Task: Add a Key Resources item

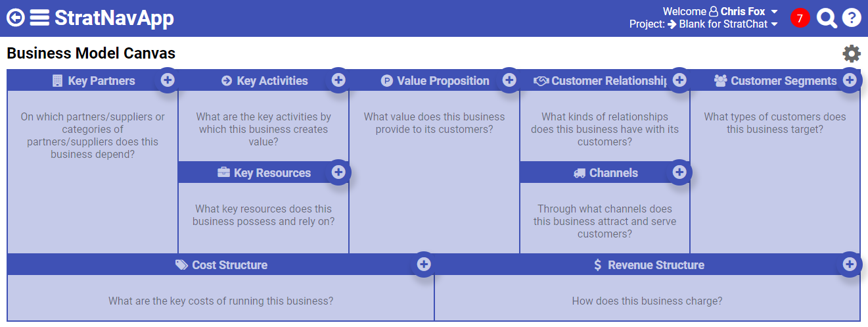Action: click(338, 172)
